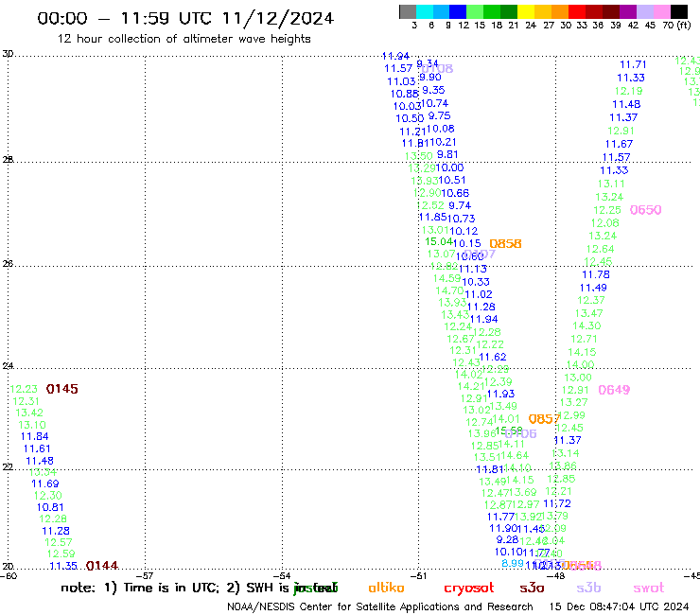Image resolution: width=700 pixels, height=615 pixels.
Task: Click the wave height value 11.69
Action: click(x=44, y=483)
